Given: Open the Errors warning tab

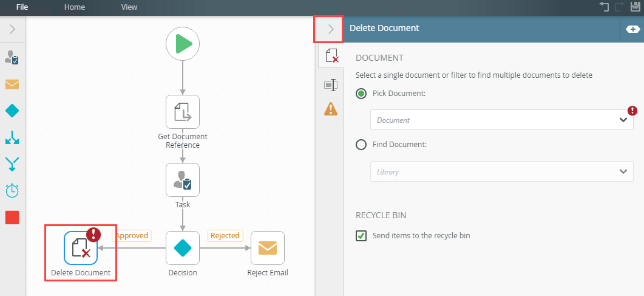Looking at the screenshot, I should 331,109.
